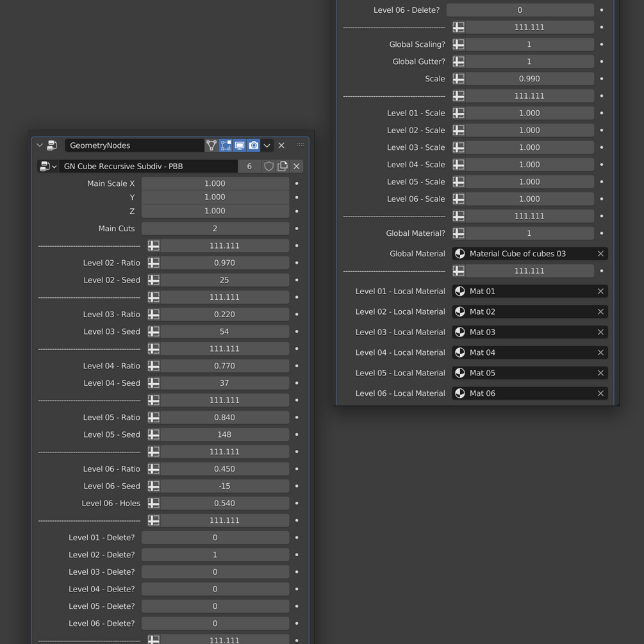Duplicate the node group with the copy icon
The image size is (644, 644).
283,166
